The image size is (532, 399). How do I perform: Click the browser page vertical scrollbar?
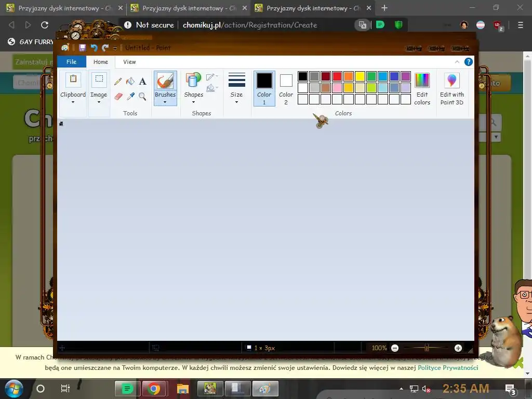coord(527,214)
